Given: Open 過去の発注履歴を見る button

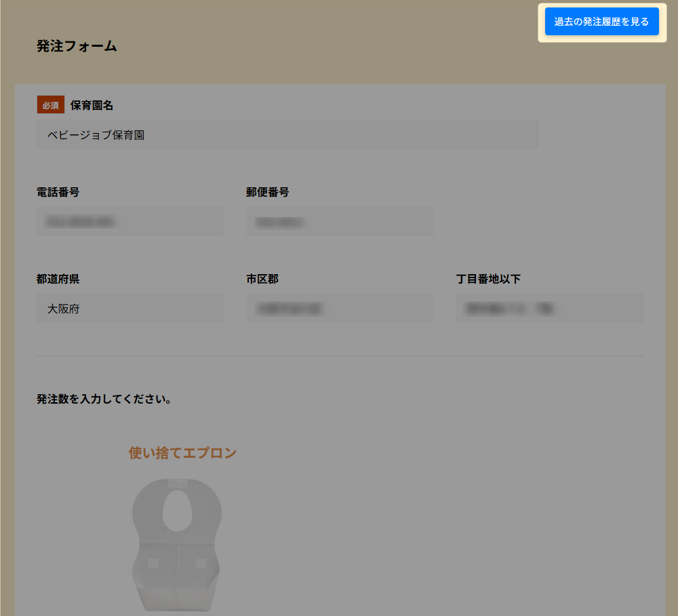Looking at the screenshot, I should 601,21.
